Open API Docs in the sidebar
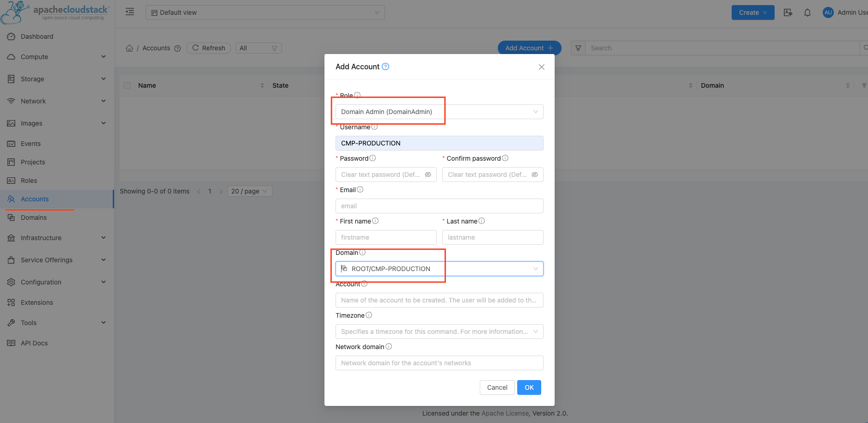The width and height of the screenshot is (868, 423). (x=57, y=343)
